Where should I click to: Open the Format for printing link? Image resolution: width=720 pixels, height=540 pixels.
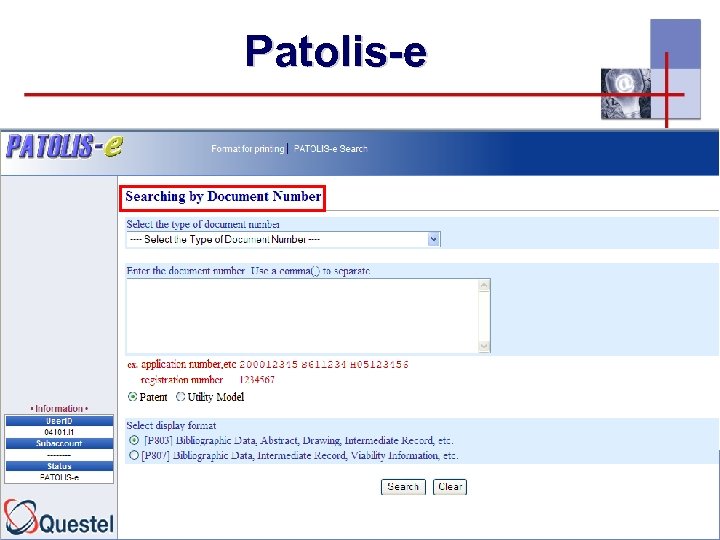pyautogui.click(x=248, y=149)
